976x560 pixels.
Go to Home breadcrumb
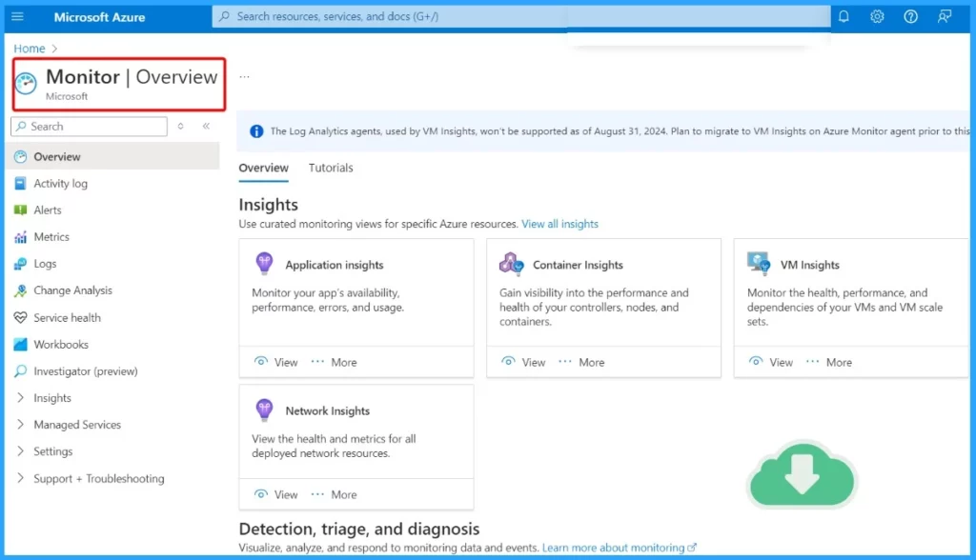(x=30, y=49)
